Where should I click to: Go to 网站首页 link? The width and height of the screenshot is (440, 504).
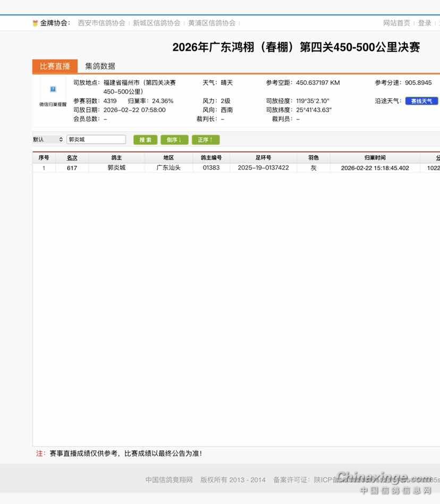[396, 23]
